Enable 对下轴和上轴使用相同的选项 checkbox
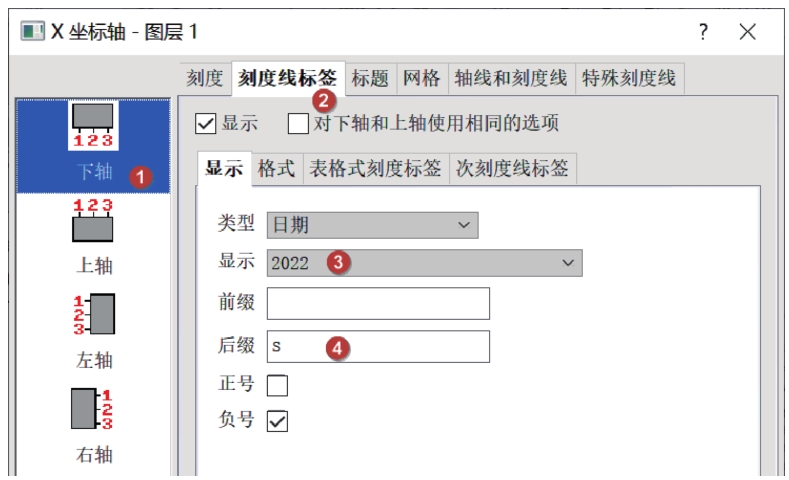The width and height of the screenshot is (789, 480). [298, 124]
